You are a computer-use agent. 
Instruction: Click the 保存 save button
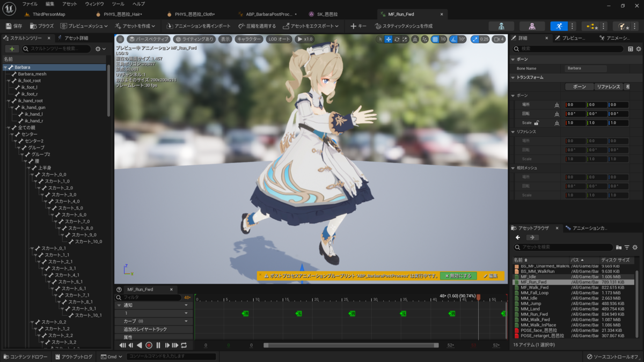coord(14,26)
